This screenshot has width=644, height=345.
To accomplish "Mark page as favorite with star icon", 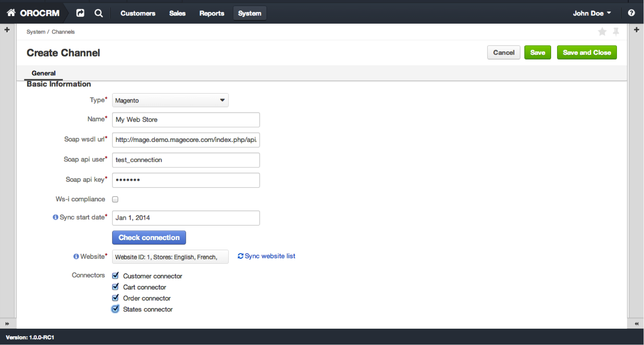I will tap(602, 32).
